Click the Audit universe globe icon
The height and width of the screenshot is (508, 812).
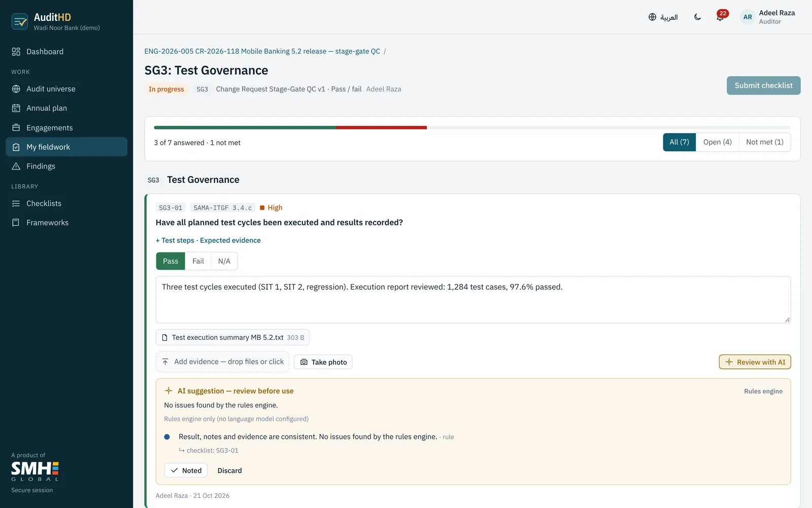(x=16, y=89)
